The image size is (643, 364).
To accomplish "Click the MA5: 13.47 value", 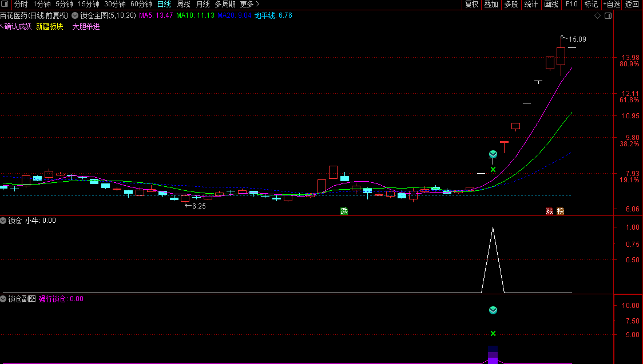I will pos(156,15).
